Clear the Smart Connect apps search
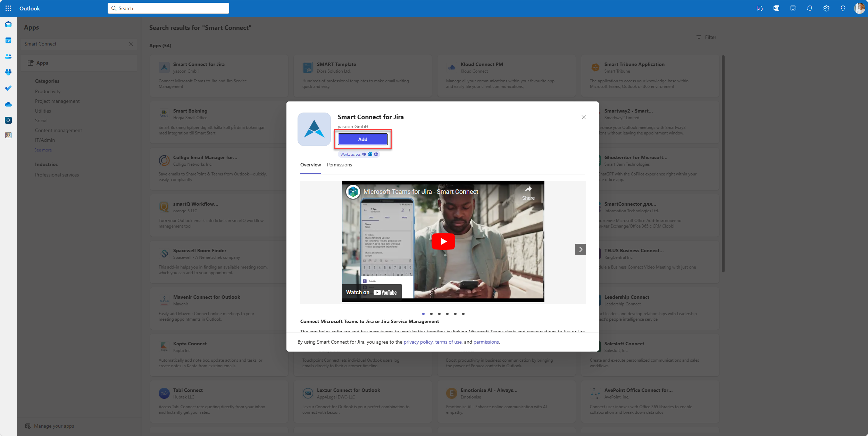 131,44
